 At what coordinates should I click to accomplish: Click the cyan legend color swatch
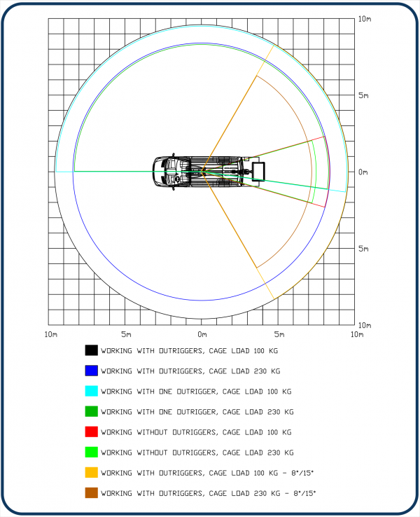(x=91, y=391)
